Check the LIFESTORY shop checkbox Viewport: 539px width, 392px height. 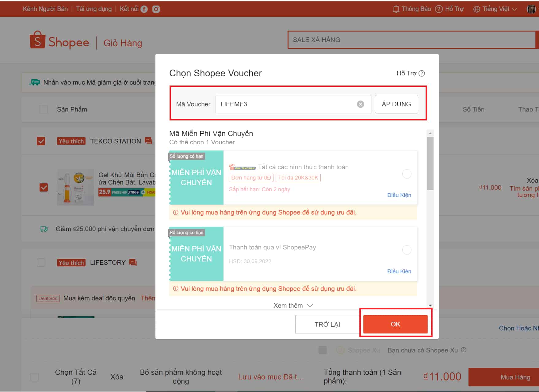click(41, 263)
